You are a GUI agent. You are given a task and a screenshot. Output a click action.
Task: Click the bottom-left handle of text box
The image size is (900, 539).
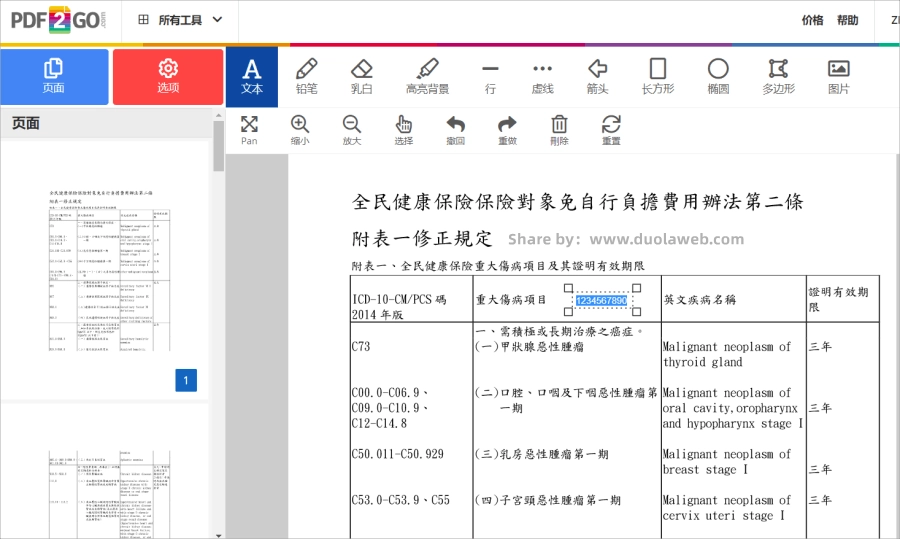click(568, 312)
